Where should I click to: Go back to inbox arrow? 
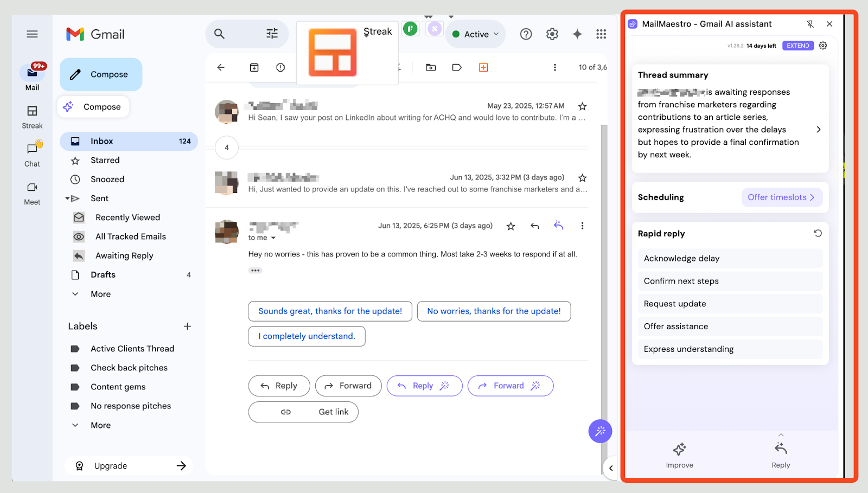point(221,67)
